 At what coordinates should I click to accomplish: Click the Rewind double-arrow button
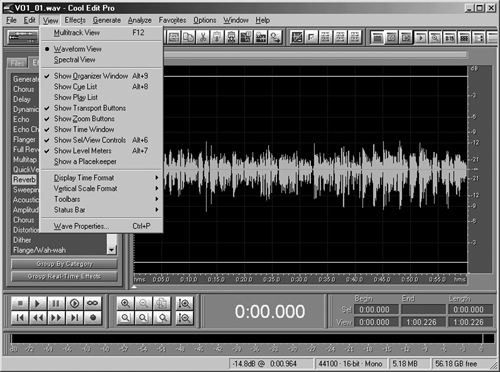(x=38, y=318)
